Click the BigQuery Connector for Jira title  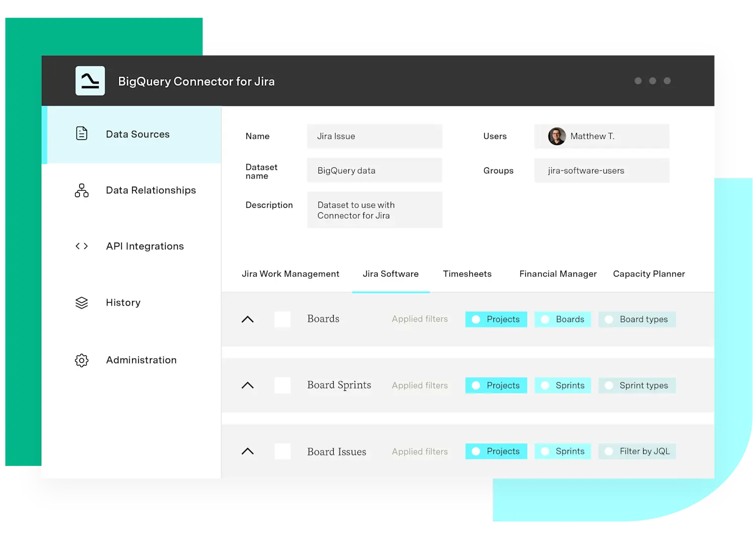point(196,81)
